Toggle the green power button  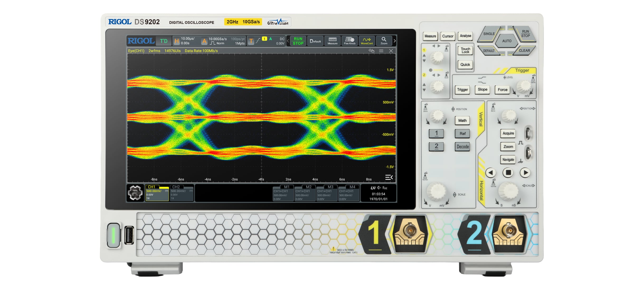pos(114,235)
